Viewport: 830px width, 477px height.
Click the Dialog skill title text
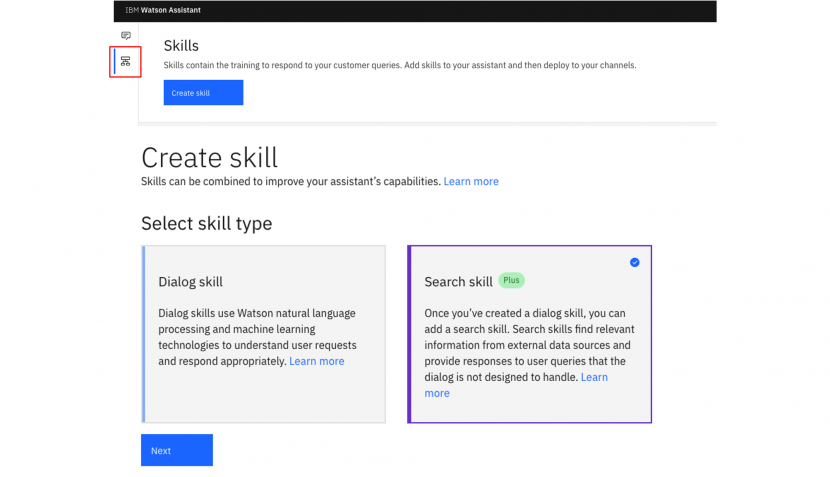pos(190,282)
